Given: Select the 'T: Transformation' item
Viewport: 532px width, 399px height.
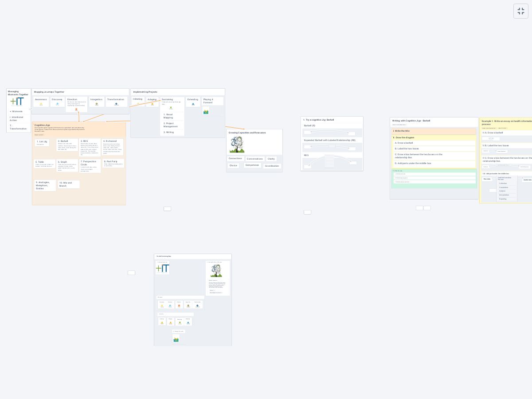Looking at the screenshot, I should [18, 127].
